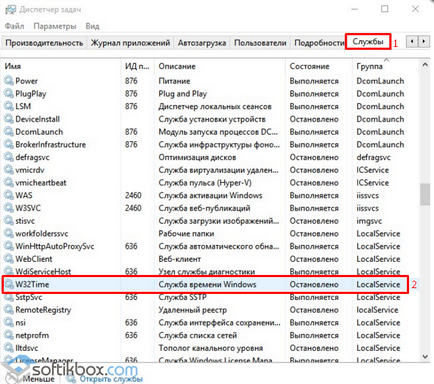Image resolution: width=434 pixels, height=384 pixels.
Task: Sort by the ИД п... column header
Action: coord(137,66)
